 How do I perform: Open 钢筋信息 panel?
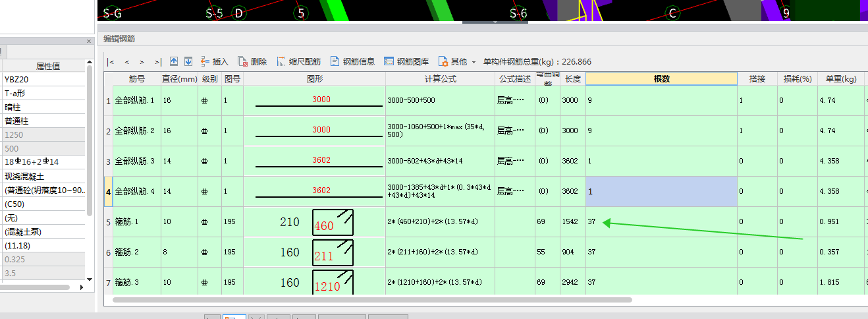[352, 61]
